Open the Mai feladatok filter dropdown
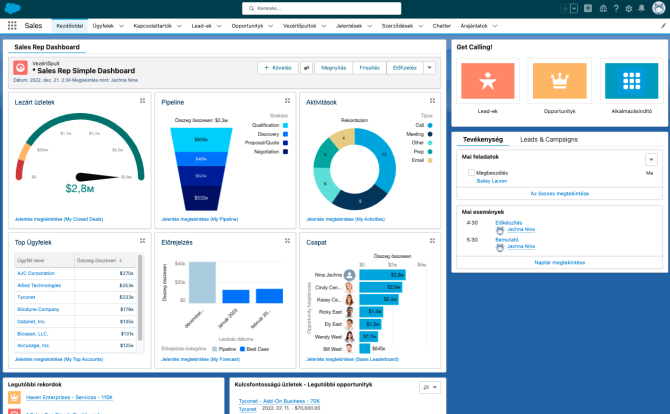This screenshot has width=670, height=414. click(651, 159)
